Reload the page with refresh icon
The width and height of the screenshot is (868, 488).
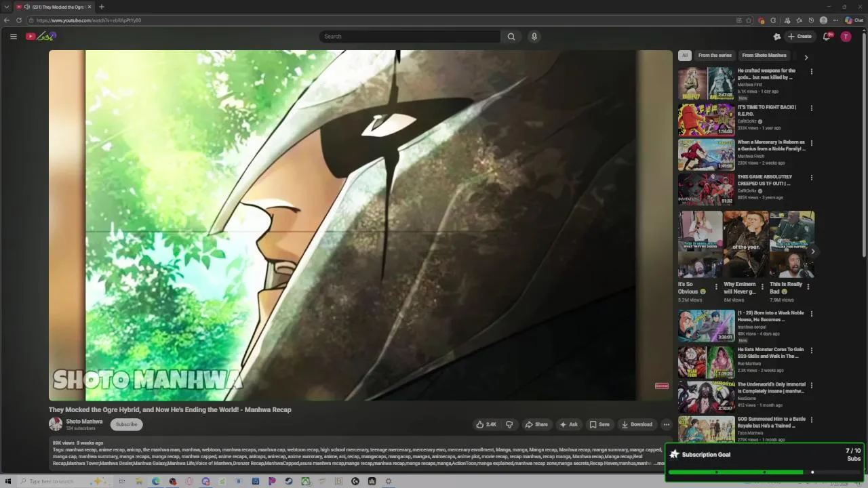[18, 20]
